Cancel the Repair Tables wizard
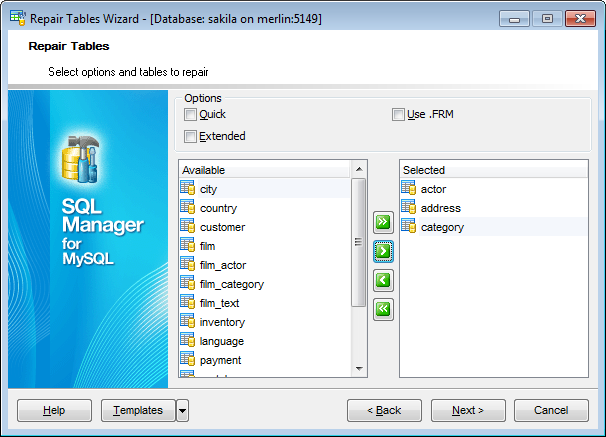 tap(551, 410)
